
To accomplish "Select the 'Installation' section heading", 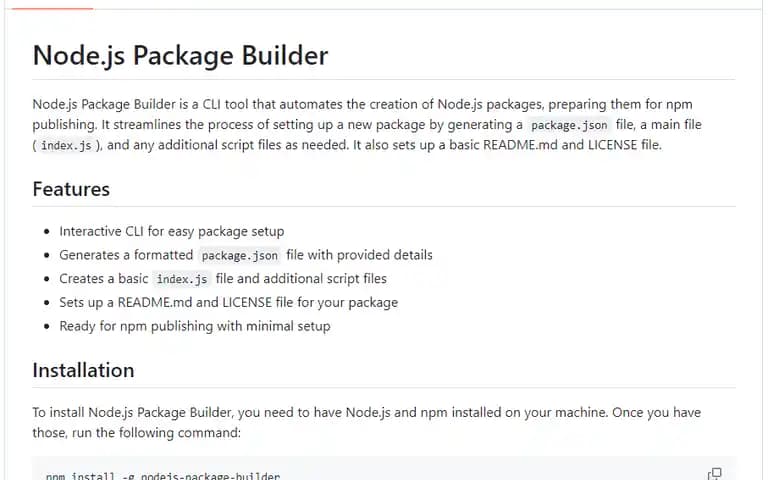I will 83,370.
